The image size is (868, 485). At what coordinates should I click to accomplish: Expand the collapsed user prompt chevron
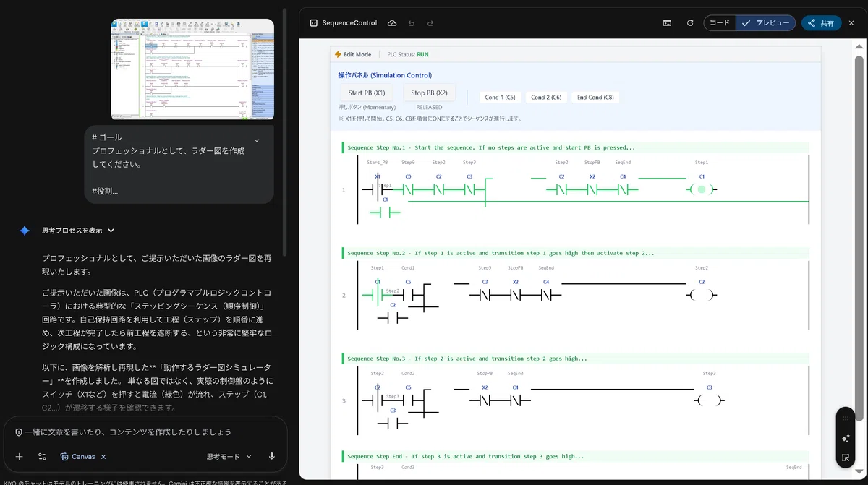click(257, 140)
